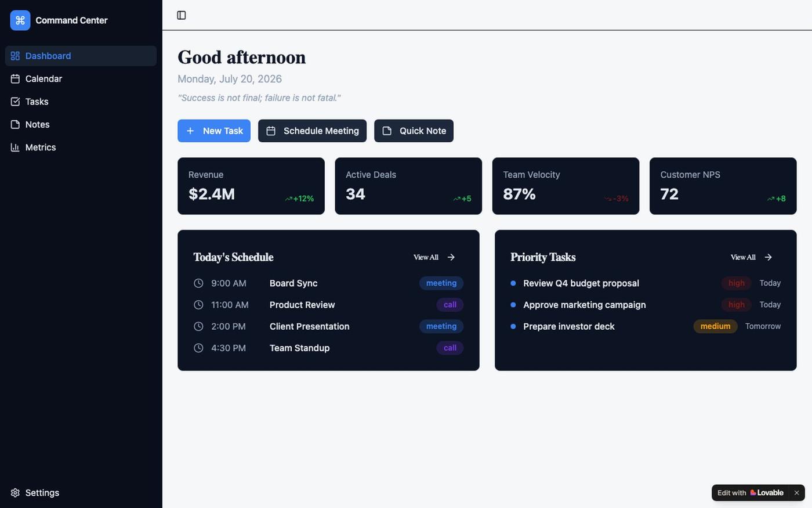
Task: Click the clock icon beside 2:00 PM
Action: pyautogui.click(x=198, y=326)
